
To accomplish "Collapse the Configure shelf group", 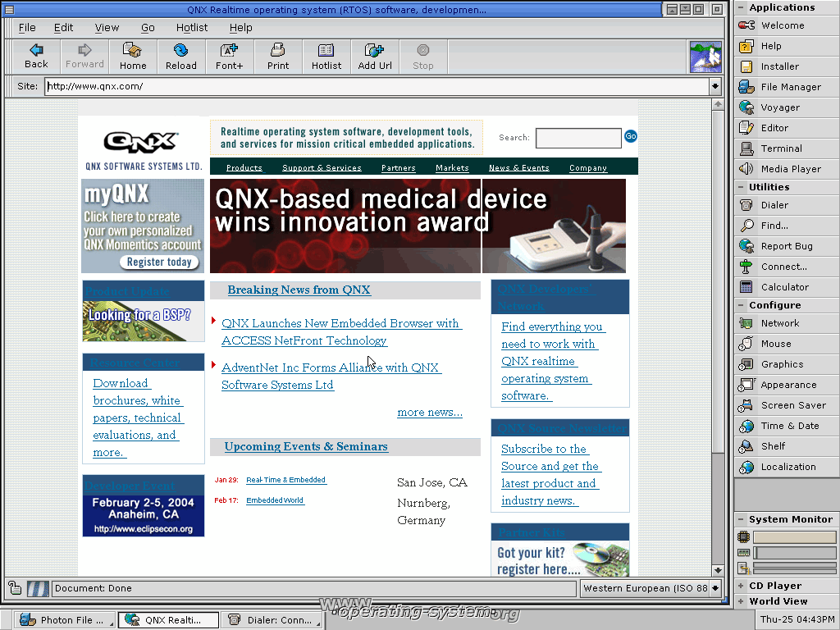I will (x=741, y=305).
